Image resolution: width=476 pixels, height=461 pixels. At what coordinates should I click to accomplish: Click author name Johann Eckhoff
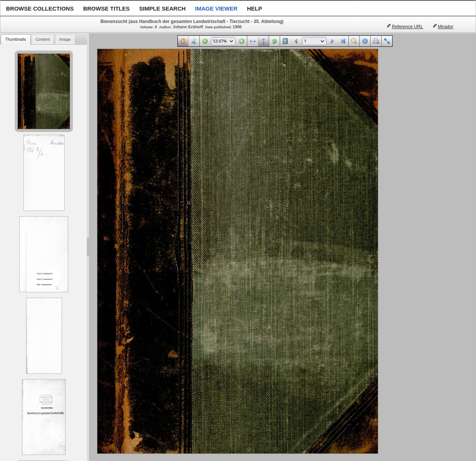(x=188, y=27)
